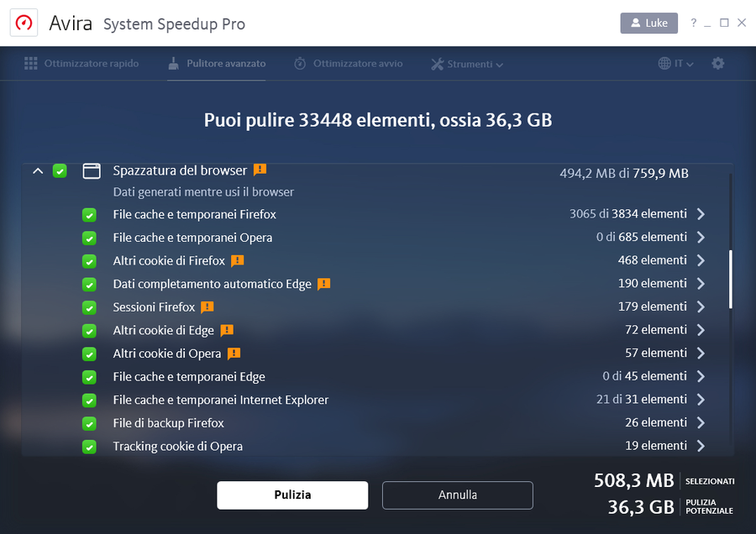The width and height of the screenshot is (756, 534).
Task: Open application settings via the gear icon
Action: pyautogui.click(x=718, y=63)
